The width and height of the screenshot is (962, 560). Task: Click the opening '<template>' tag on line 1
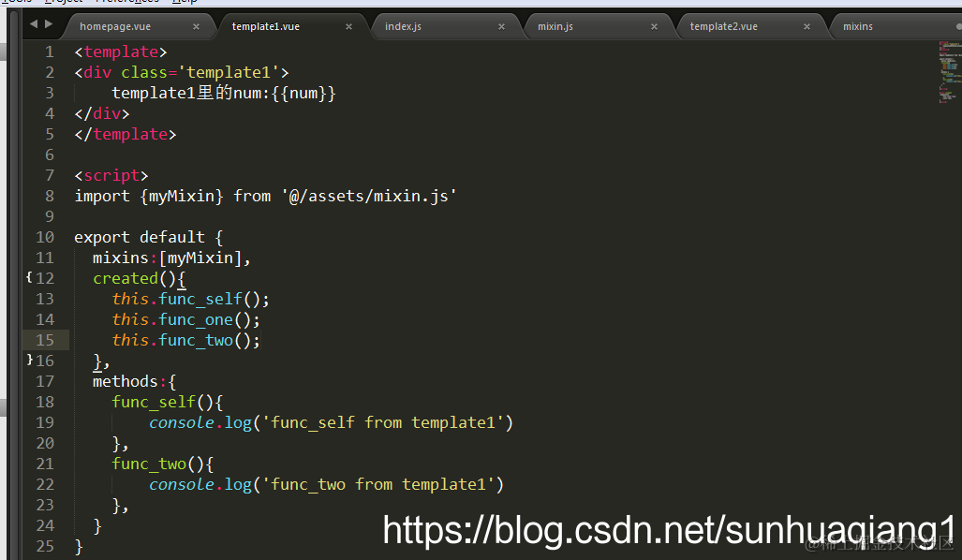coord(120,52)
